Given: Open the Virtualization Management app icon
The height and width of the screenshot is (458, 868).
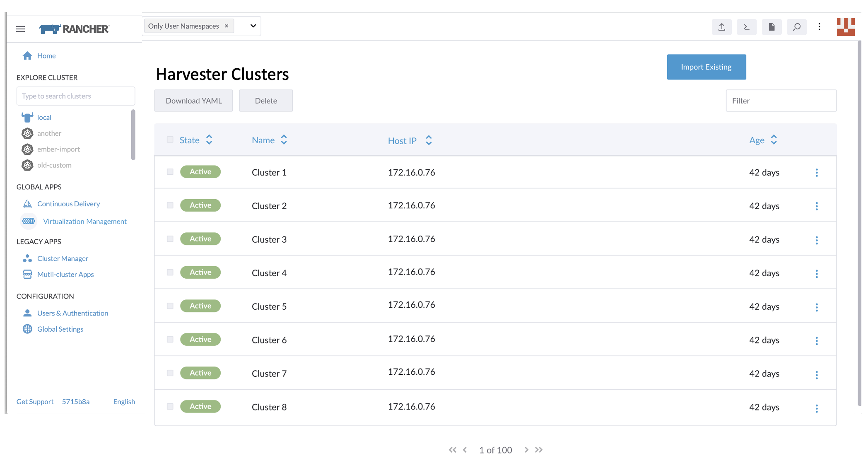Looking at the screenshot, I should pyautogui.click(x=28, y=221).
